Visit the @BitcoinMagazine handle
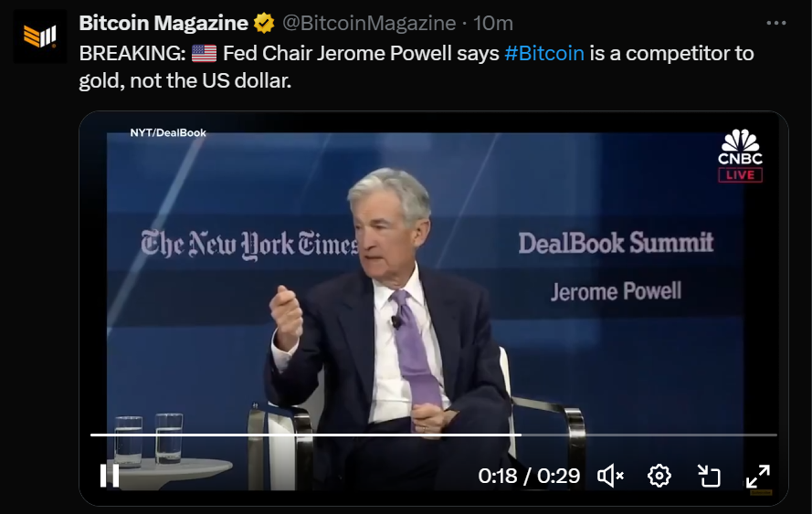This screenshot has height=514, width=812. point(369,24)
